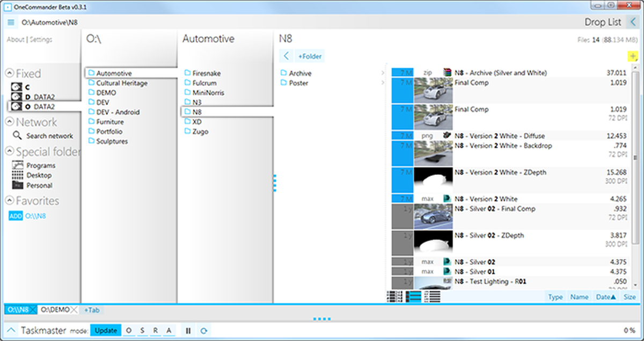Switch to the details list view icon
Image resolution: width=644 pixels, height=341 pixels.
[431, 296]
